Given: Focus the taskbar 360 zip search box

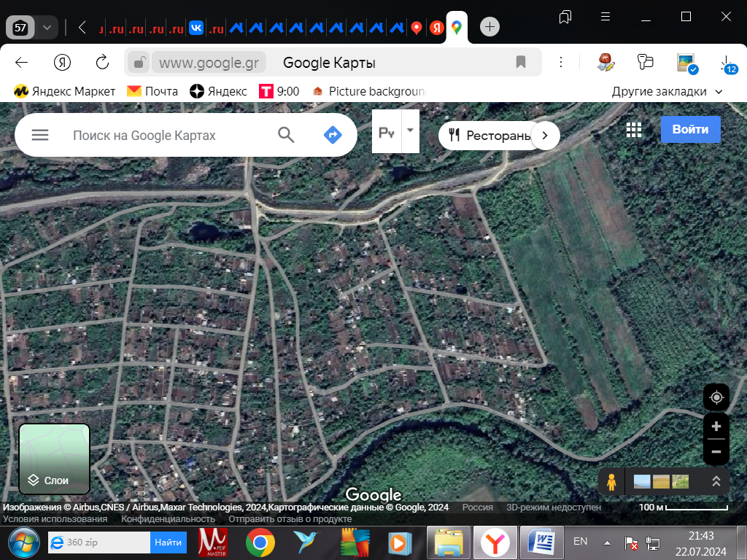Looking at the screenshot, I should tap(99, 542).
